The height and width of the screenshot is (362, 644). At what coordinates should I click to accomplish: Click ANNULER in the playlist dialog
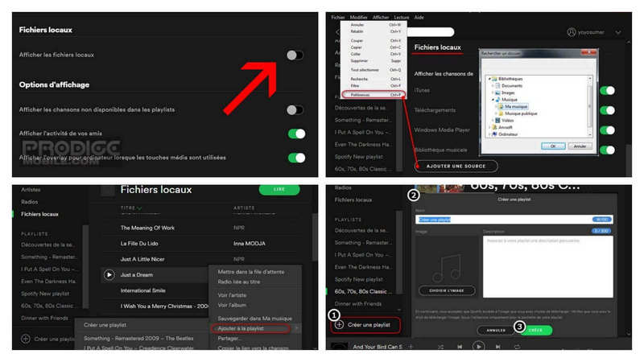(x=496, y=330)
